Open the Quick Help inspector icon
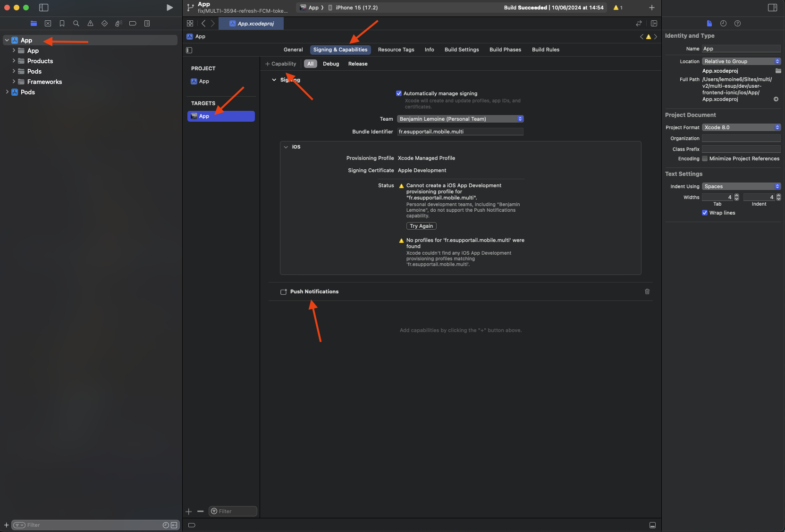This screenshot has height=532, width=785. point(737,24)
